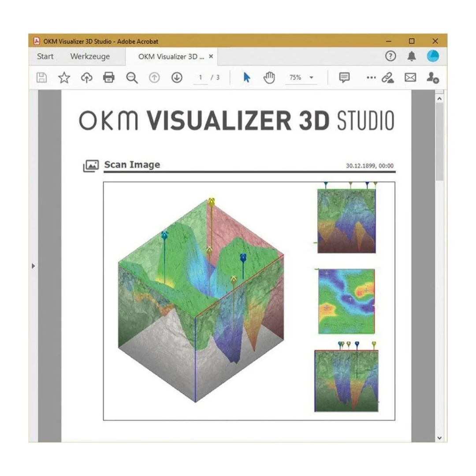The image size is (476, 476).
Task: Open the zoom level dropdown arrow
Action: pyautogui.click(x=311, y=78)
